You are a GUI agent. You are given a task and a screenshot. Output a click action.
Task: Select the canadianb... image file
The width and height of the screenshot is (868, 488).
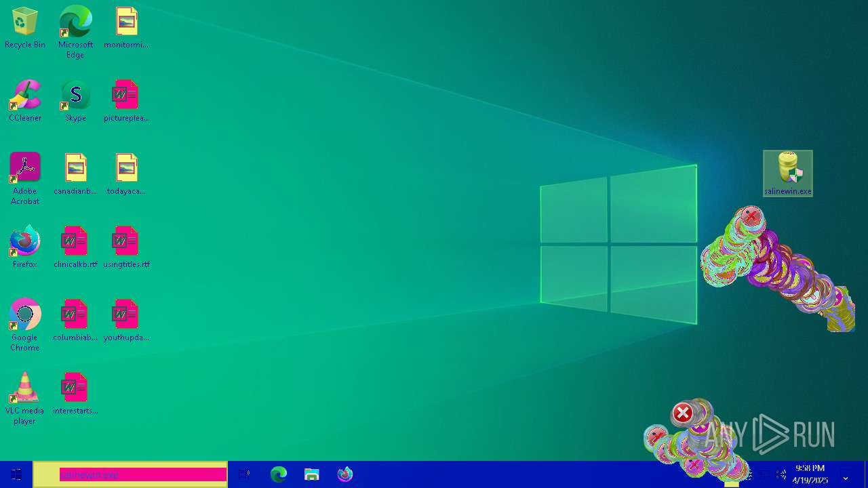75,175
